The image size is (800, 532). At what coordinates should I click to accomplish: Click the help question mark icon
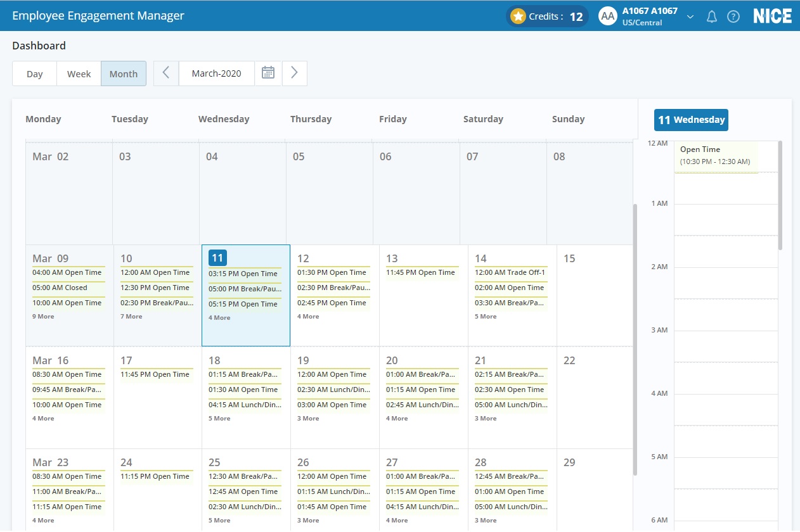pos(733,16)
